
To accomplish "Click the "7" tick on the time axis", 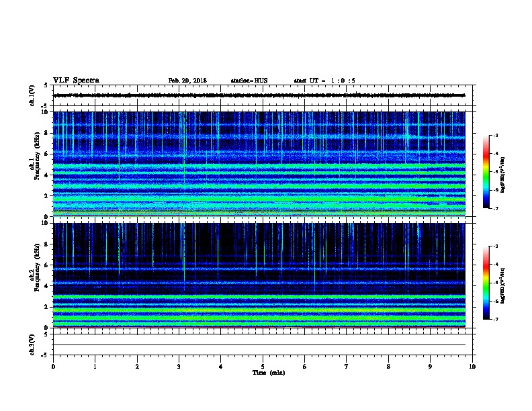I will click(x=347, y=366).
